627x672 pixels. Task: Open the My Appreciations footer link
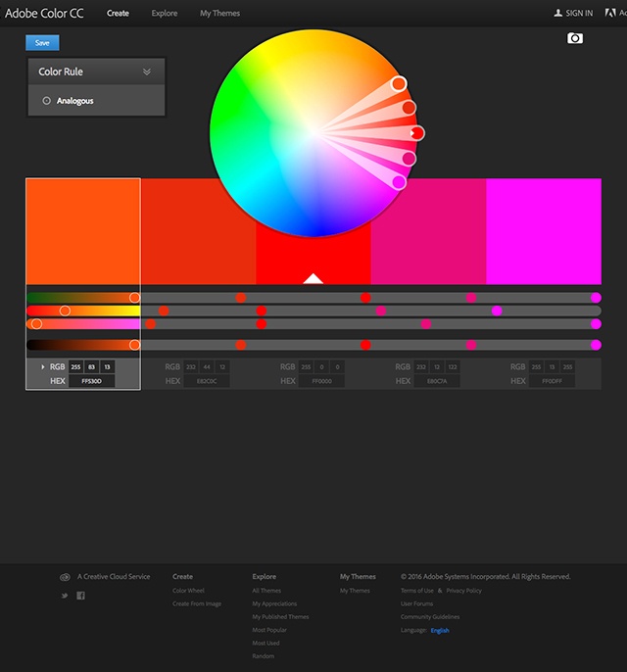tap(274, 603)
